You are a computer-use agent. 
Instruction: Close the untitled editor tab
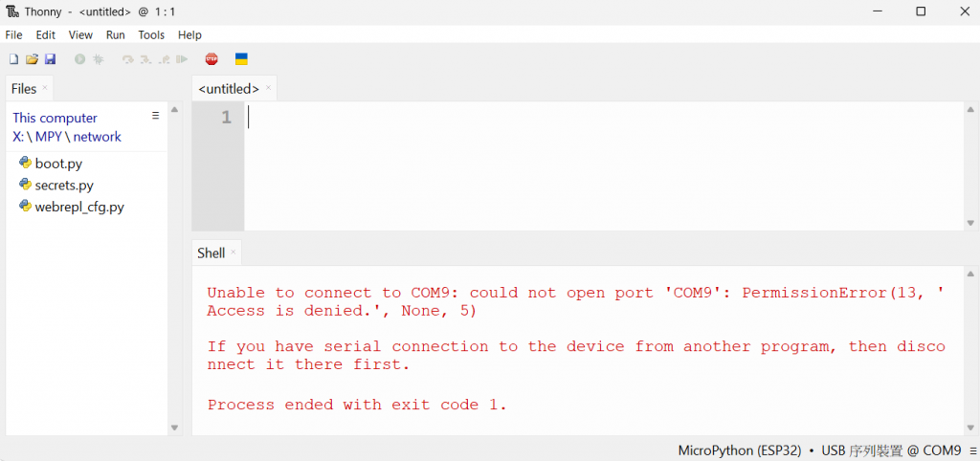268,88
